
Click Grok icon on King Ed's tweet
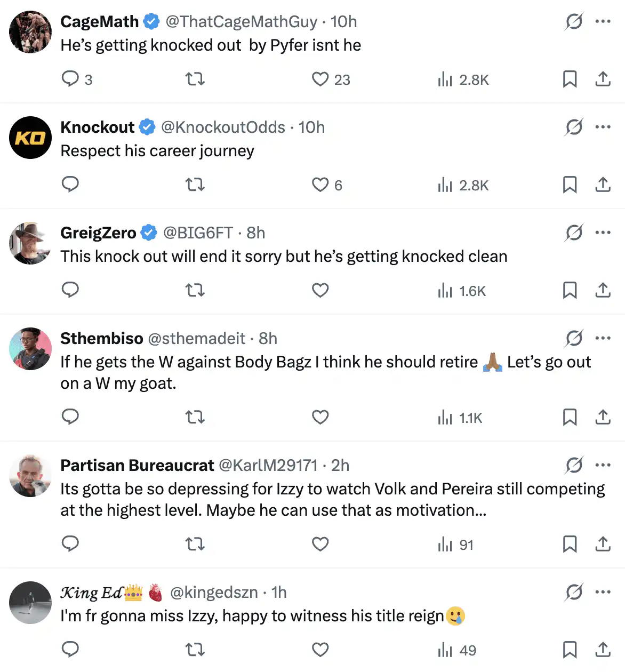tap(574, 592)
